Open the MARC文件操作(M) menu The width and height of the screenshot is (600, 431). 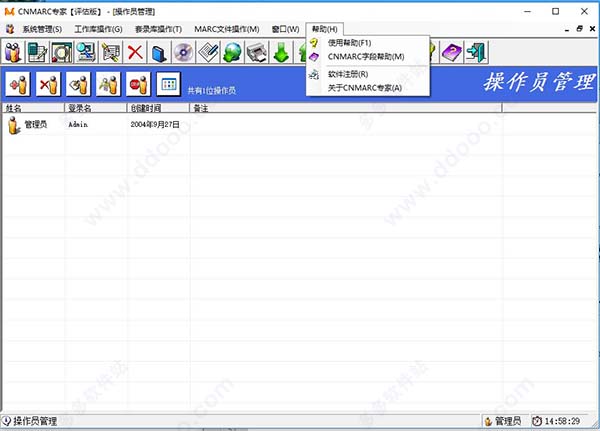227,29
